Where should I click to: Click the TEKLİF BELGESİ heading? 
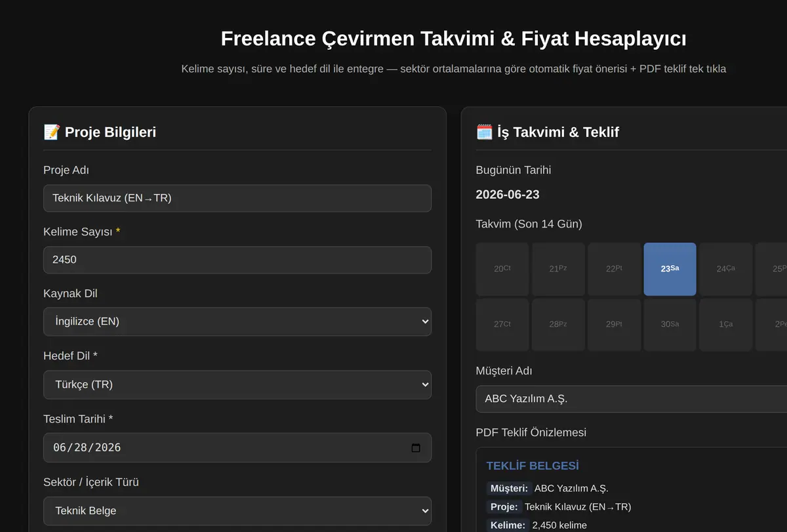(533, 466)
